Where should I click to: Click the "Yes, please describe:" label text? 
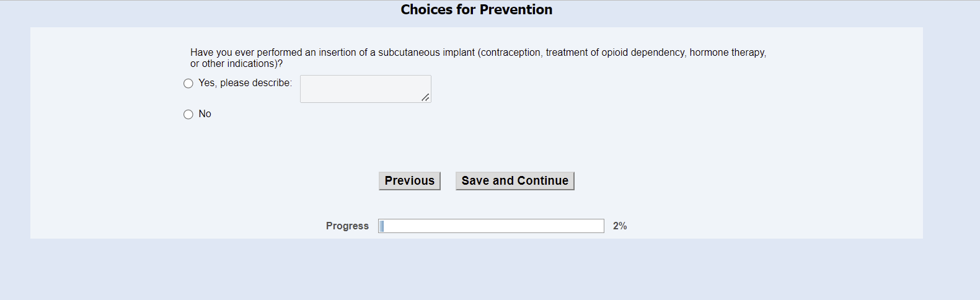click(245, 83)
